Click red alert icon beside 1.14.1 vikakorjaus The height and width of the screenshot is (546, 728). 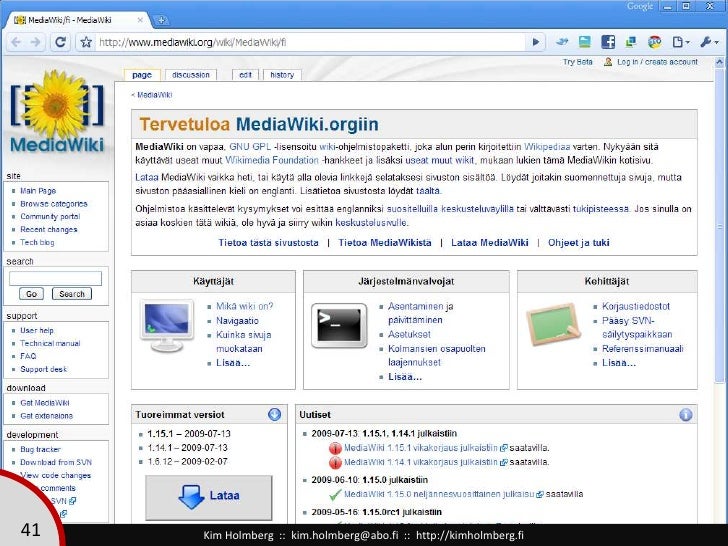coord(335,462)
